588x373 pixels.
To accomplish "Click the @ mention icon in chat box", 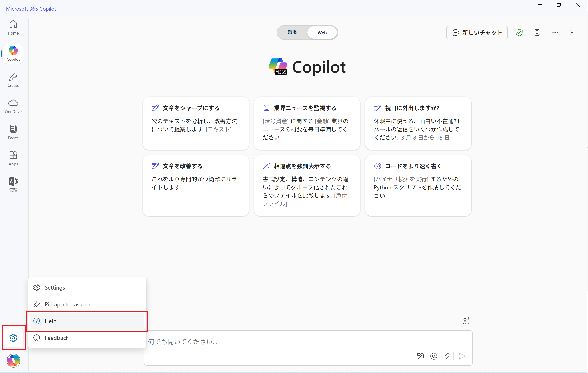I will click(434, 356).
